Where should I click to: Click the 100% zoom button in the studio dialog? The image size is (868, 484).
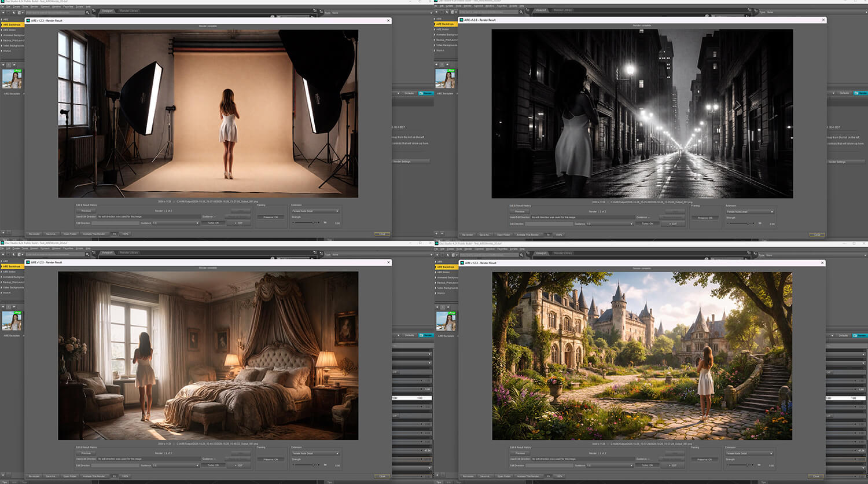(125, 234)
